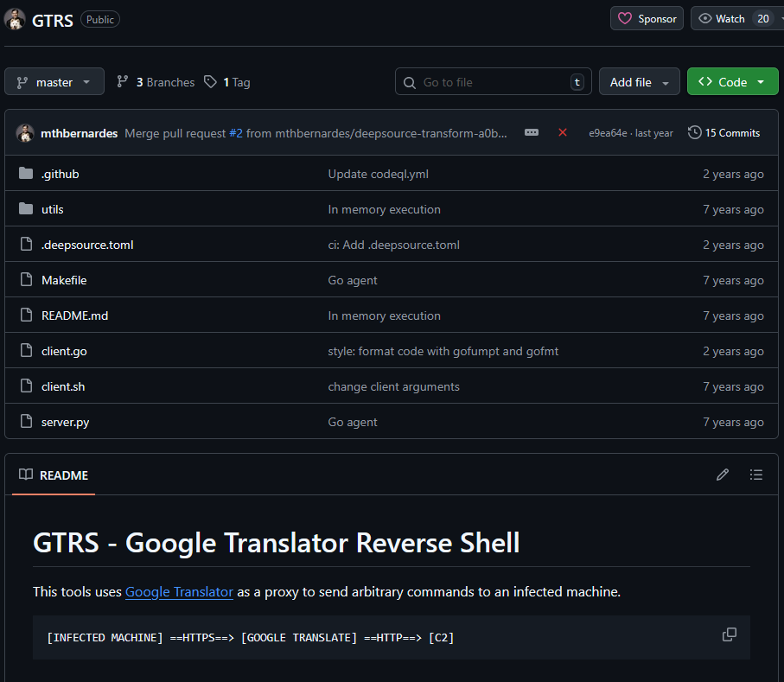Open the master branch dropdown
This screenshot has width=784, height=682.
click(x=54, y=82)
